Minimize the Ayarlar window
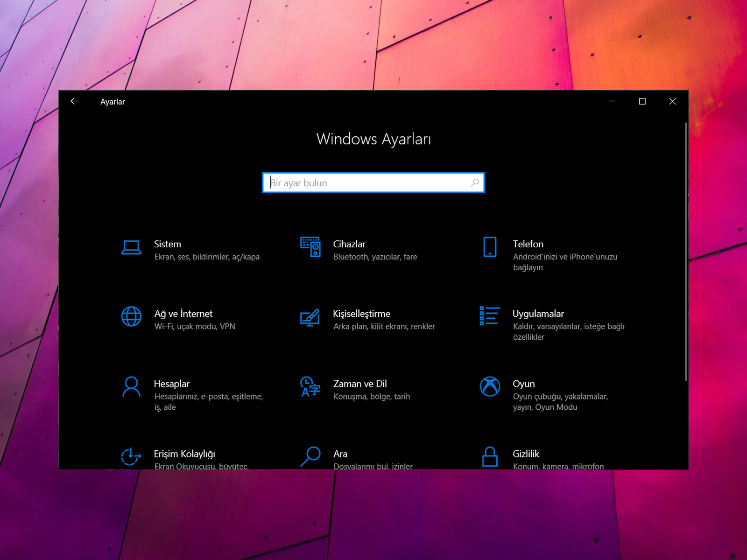The height and width of the screenshot is (560, 747). pyautogui.click(x=612, y=101)
